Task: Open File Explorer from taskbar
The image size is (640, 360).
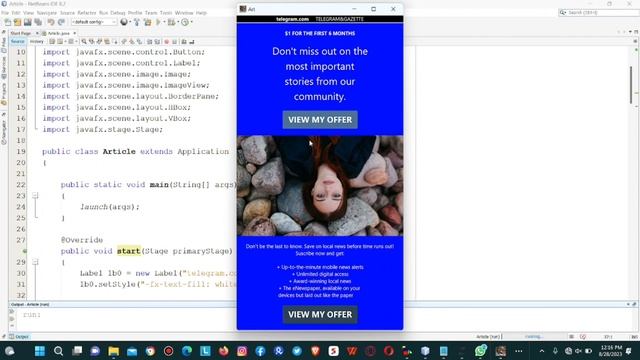Action: coord(113,351)
